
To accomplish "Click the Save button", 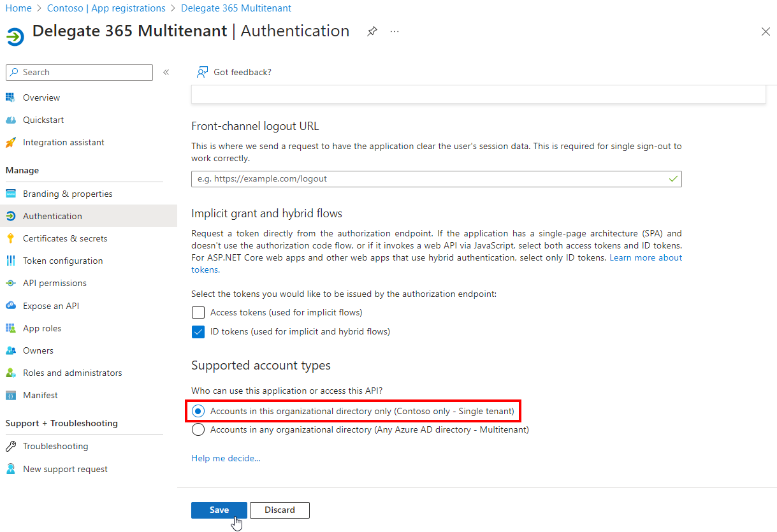I will 219,510.
